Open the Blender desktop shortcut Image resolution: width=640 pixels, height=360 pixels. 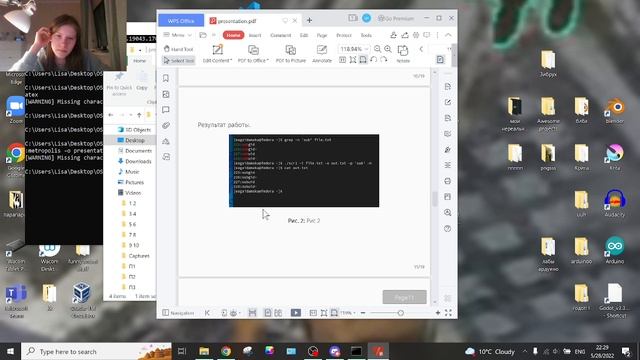[x=615, y=110]
